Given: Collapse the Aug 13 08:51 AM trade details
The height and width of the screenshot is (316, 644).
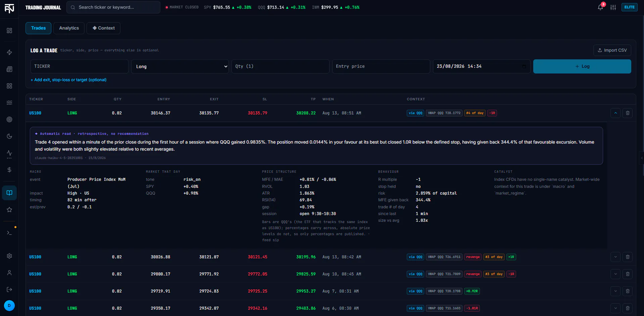Looking at the screenshot, I should [615, 113].
